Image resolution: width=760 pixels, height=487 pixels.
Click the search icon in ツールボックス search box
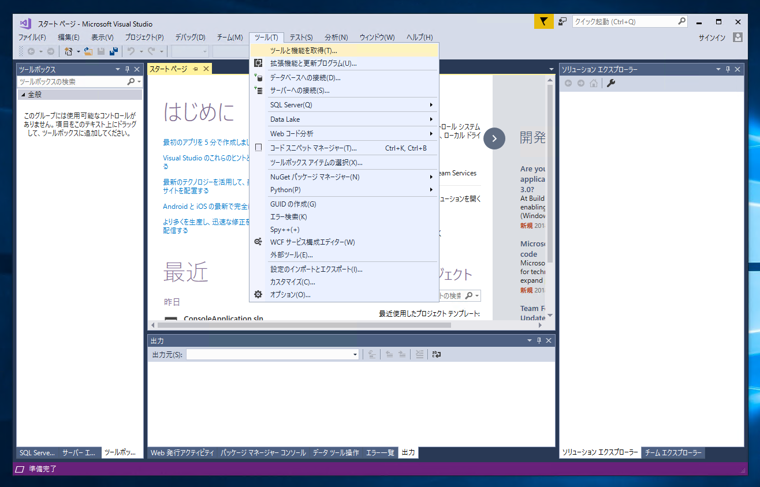[x=131, y=81]
